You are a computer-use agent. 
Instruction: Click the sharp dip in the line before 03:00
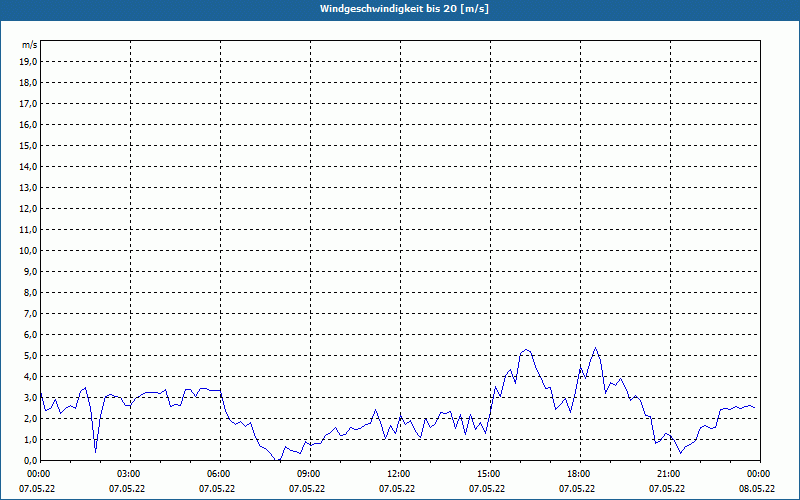click(96, 452)
